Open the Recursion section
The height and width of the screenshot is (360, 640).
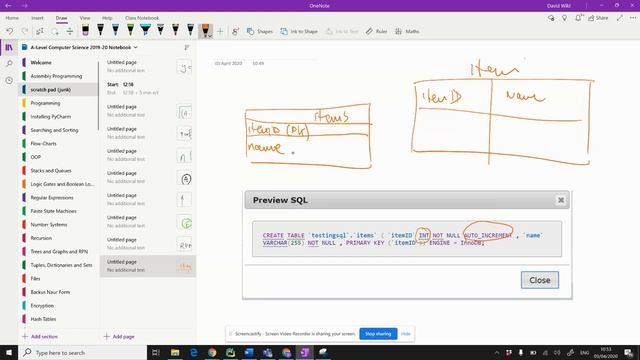(58, 238)
